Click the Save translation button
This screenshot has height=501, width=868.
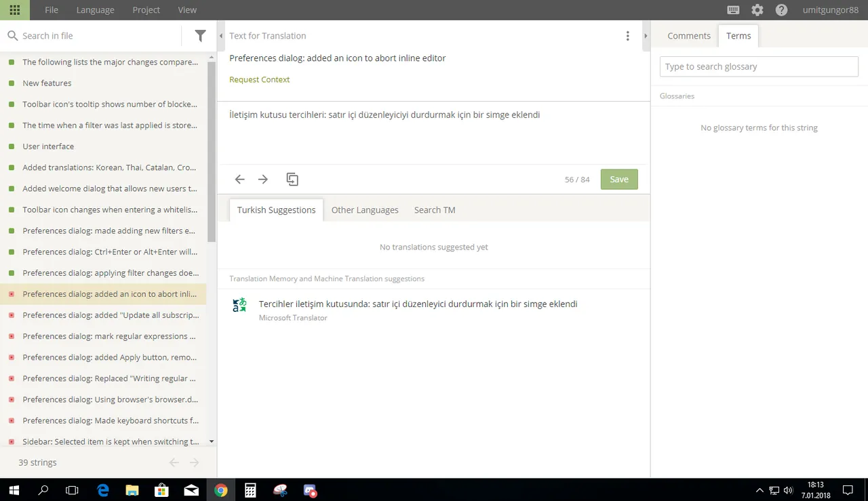tap(619, 180)
